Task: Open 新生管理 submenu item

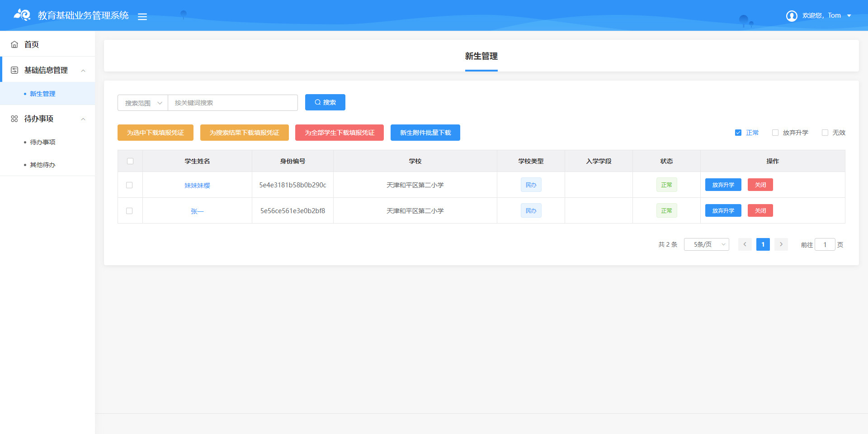Action: (47, 94)
